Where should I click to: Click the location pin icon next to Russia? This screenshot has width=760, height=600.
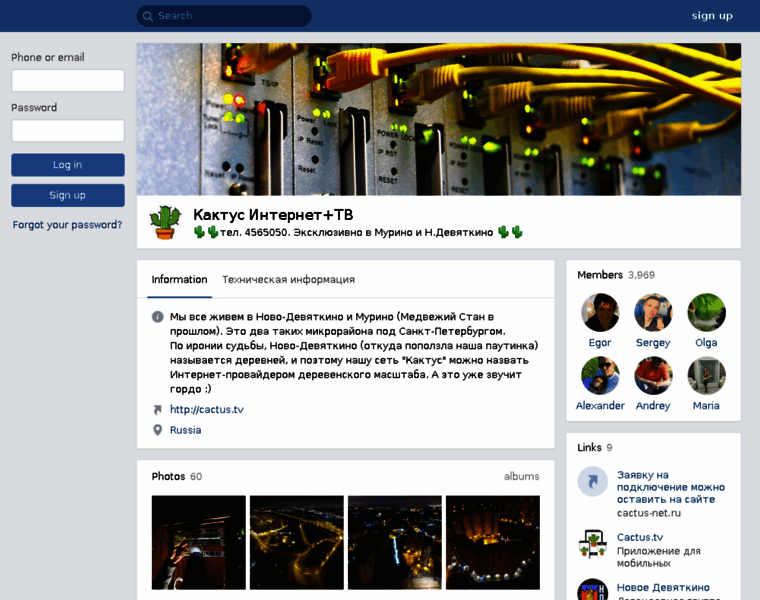(x=158, y=430)
